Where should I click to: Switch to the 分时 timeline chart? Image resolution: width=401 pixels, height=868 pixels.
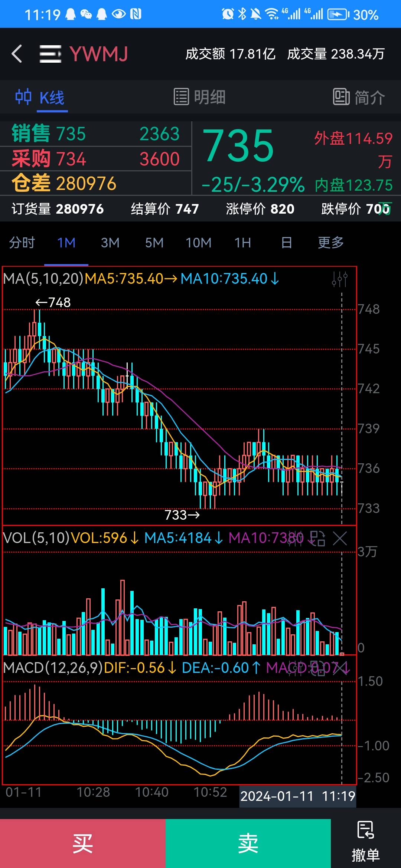[22, 243]
